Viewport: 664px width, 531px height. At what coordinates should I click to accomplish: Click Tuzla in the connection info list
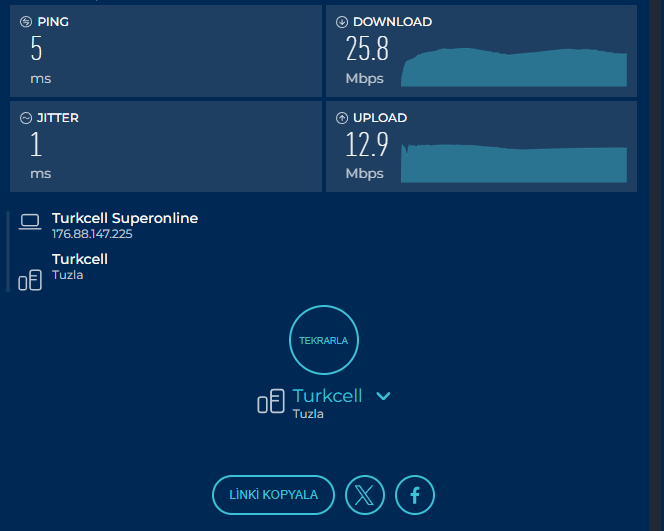pyautogui.click(x=67, y=275)
